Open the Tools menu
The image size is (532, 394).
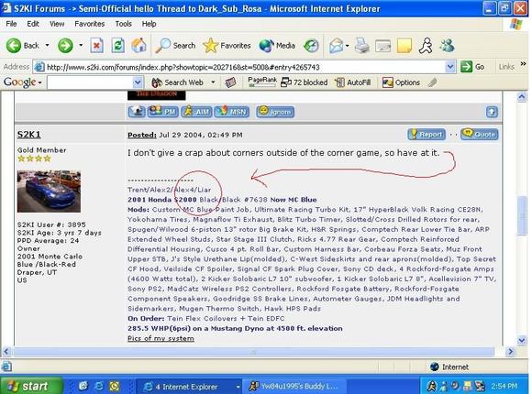tap(123, 24)
